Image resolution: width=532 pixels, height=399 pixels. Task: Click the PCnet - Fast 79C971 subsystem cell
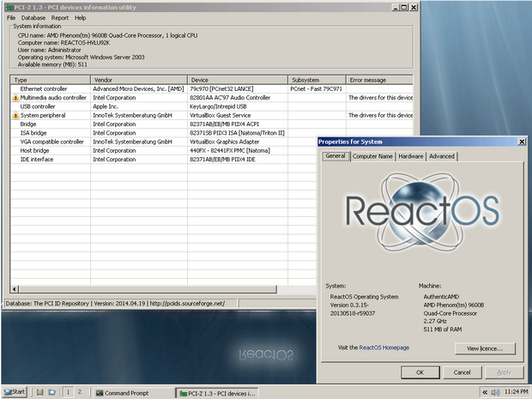[316, 89]
